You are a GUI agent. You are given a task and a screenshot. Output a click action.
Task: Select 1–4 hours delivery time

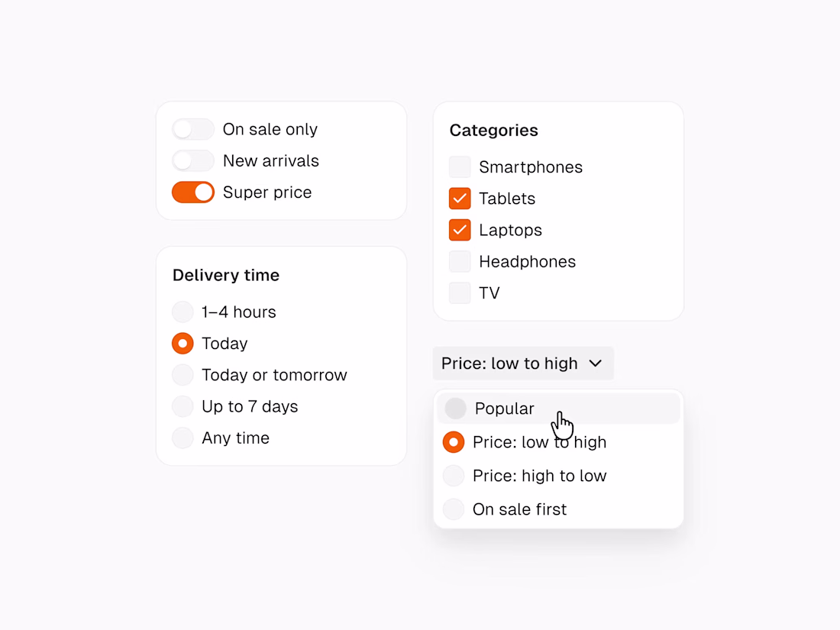pos(183,312)
